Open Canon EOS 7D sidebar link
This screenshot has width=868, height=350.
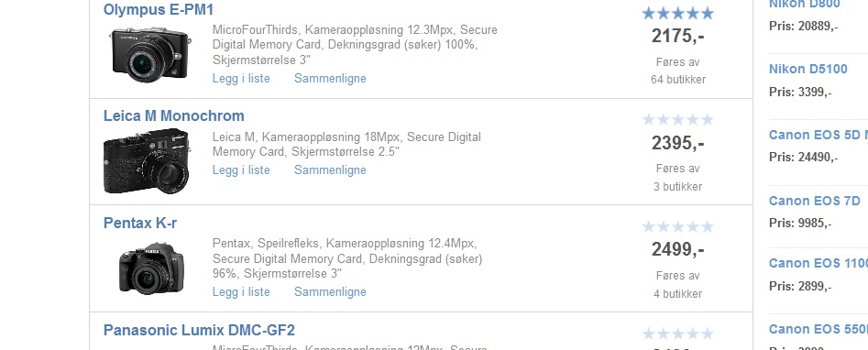(x=815, y=201)
